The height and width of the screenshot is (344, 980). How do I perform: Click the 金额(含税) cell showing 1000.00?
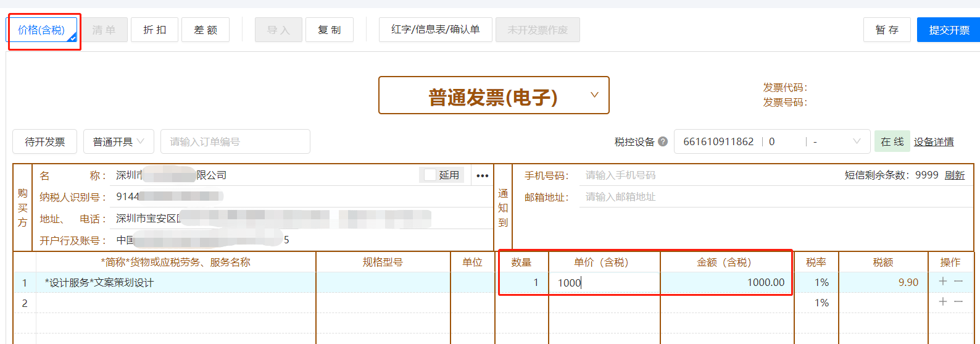[x=726, y=282]
